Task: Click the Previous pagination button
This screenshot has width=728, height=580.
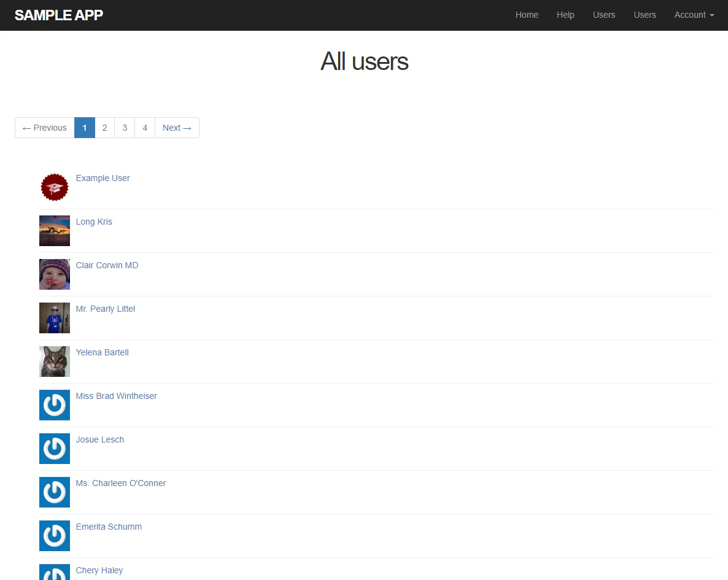Action: coord(45,128)
